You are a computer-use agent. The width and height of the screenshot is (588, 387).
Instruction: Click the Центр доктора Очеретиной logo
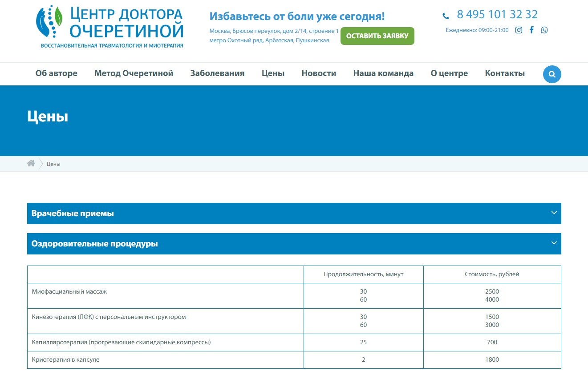109,27
